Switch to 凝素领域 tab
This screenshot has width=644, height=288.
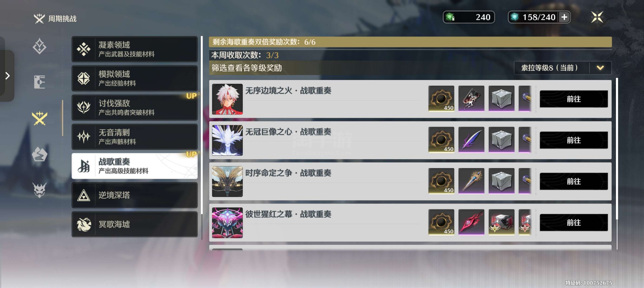(135, 49)
